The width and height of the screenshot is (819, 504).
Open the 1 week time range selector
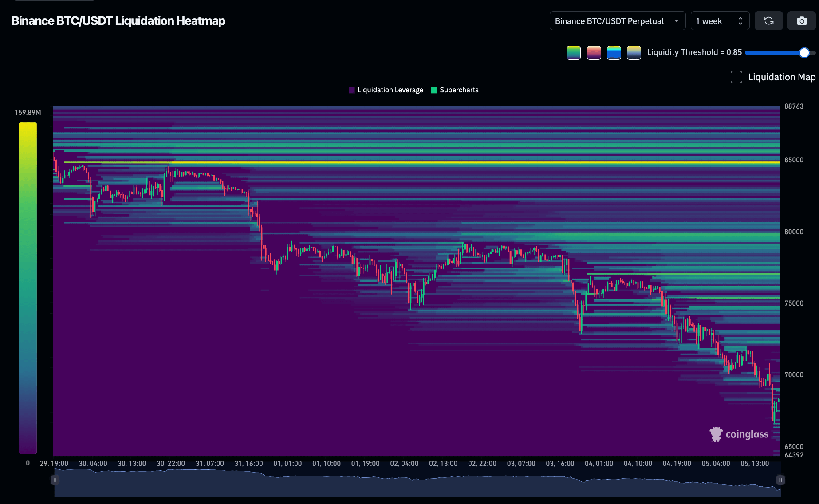pyautogui.click(x=720, y=21)
